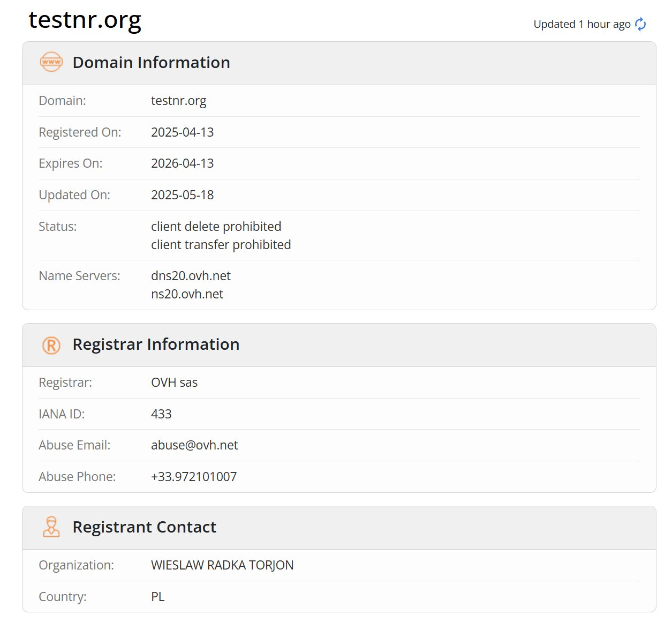Click the client delete prohibited status
Image resolution: width=672 pixels, height=637 pixels.
(216, 227)
